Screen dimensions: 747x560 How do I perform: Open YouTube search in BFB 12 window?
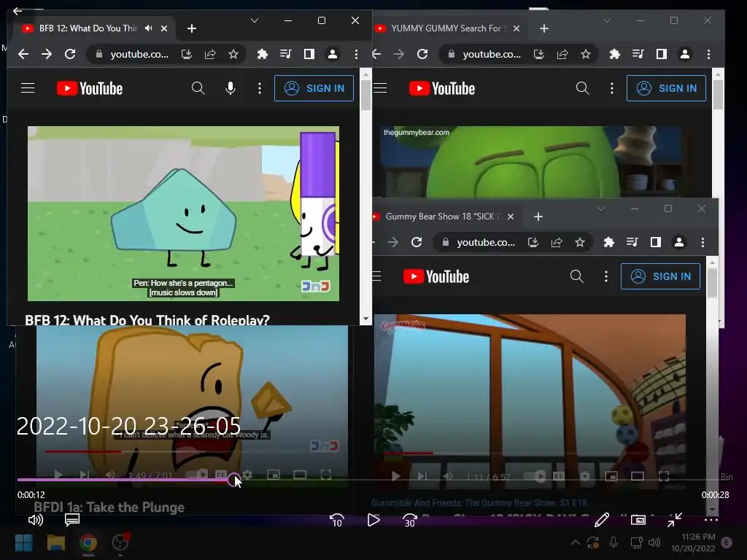pyautogui.click(x=198, y=88)
